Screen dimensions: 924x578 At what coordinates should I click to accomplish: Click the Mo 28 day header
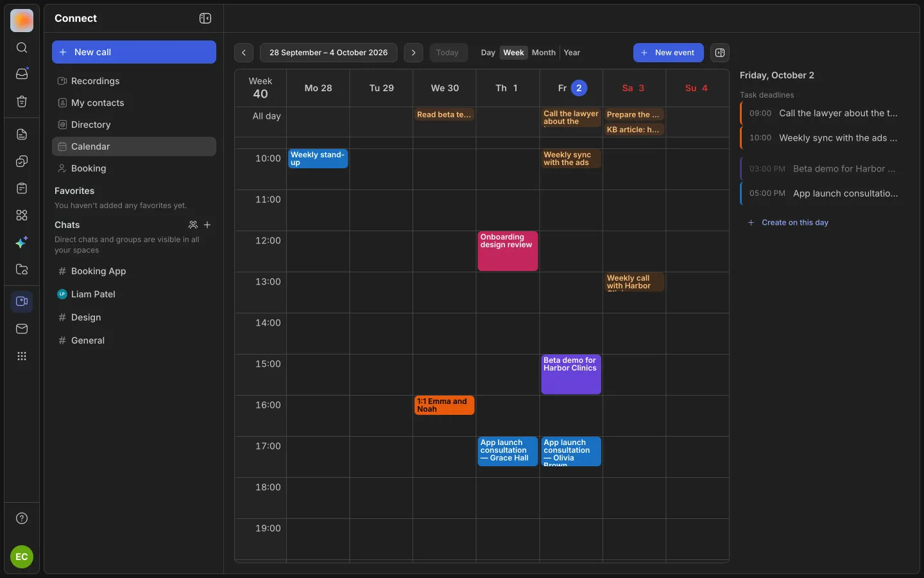click(318, 88)
